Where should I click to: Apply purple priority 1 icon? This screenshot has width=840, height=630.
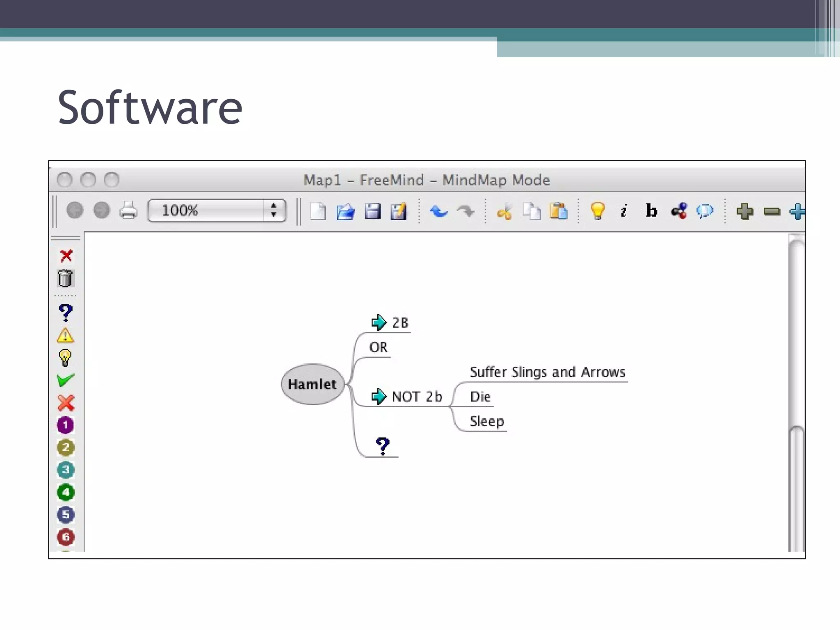click(66, 425)
